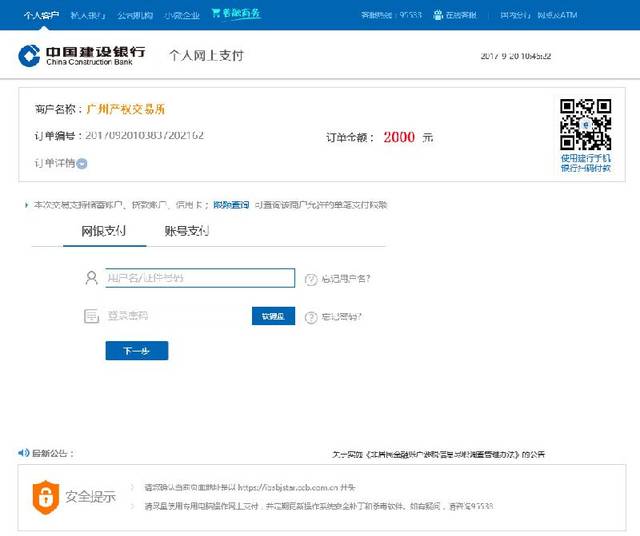Open the scrolling announcement text
This screenshot has height=536, width=640.
pyautogui.click(x=438, y=454)
